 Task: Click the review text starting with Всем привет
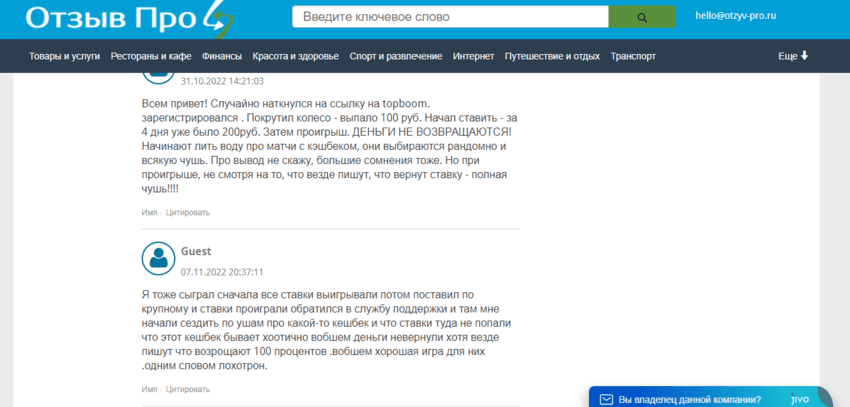click(330, 146)
